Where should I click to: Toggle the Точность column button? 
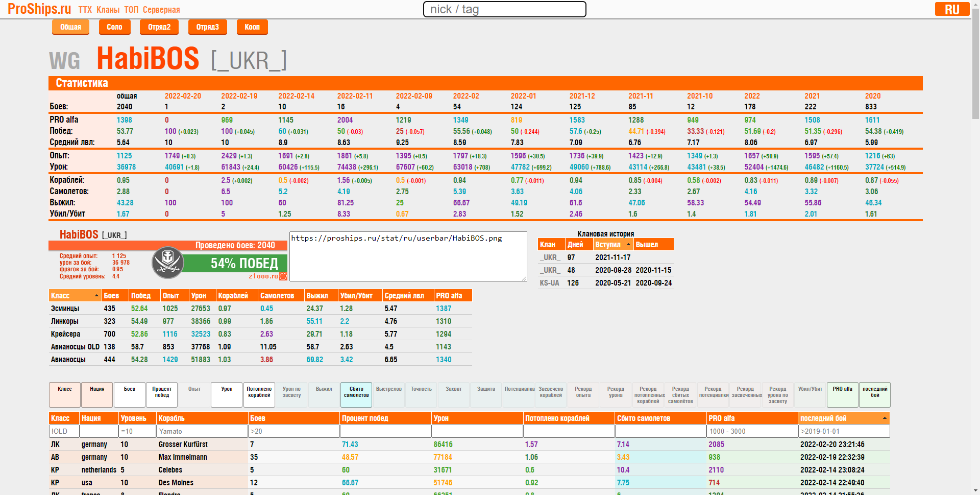[421, 395]
